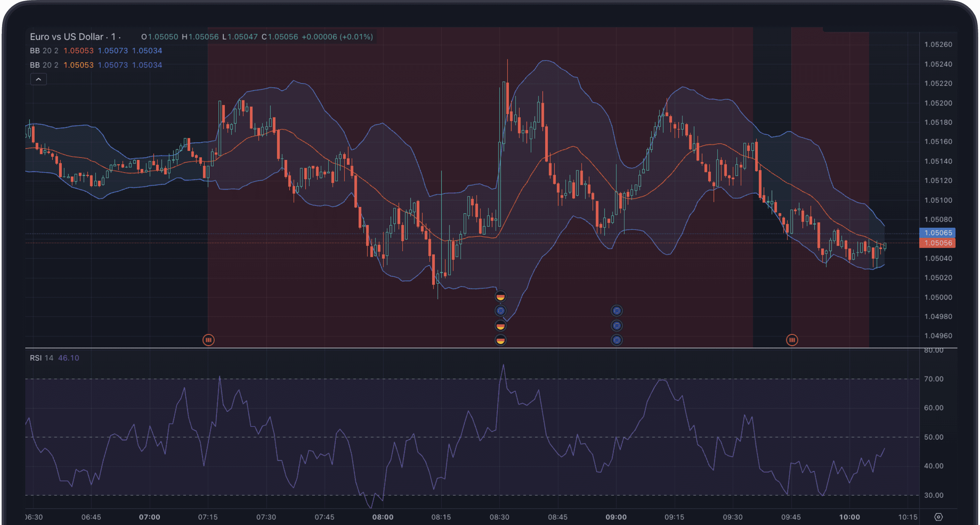Click the top EU flag event icon near 09:00
The width and height of the screenshot is (980, 525).
point(617,311)
